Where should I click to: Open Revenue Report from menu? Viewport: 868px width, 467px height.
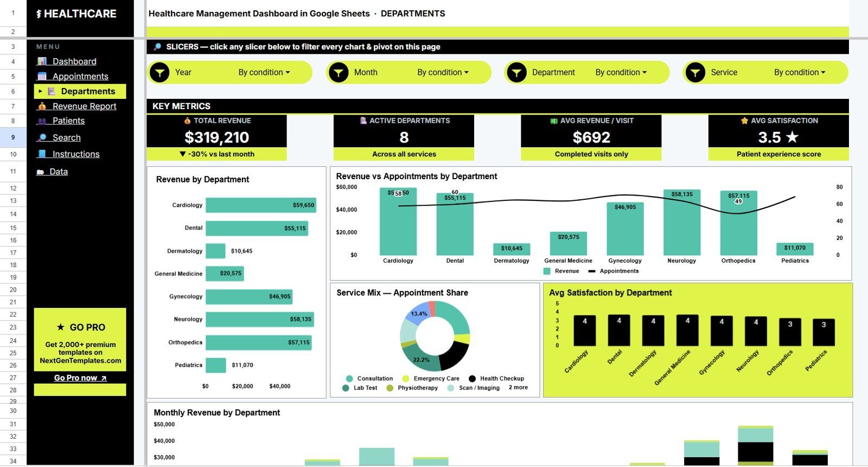coord(84,106)
